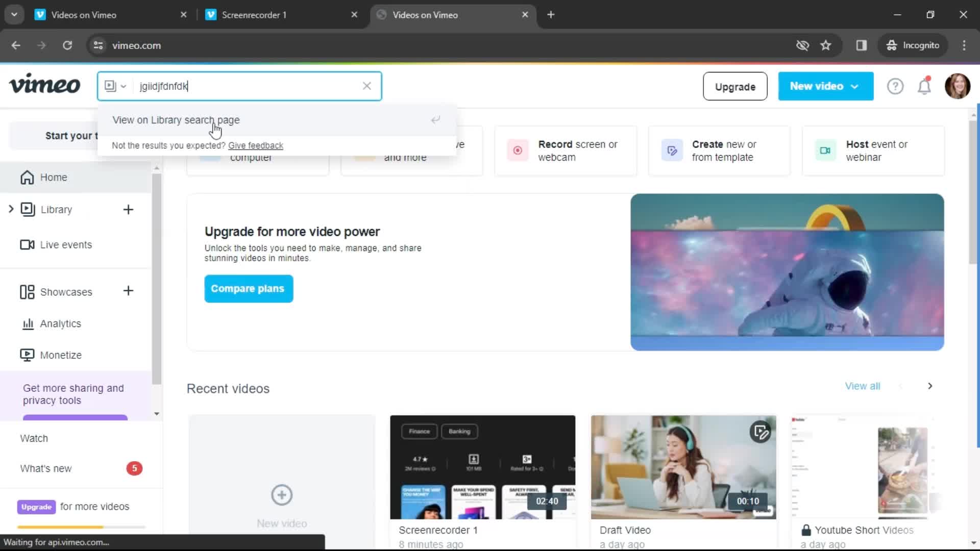Expand the Library section in sidebar
The height and width of the screenshot is (551, 980).
click(11, 209)
